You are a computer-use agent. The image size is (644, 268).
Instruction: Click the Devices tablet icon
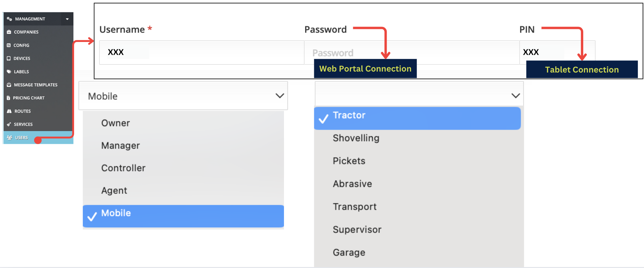pos(9,59)
